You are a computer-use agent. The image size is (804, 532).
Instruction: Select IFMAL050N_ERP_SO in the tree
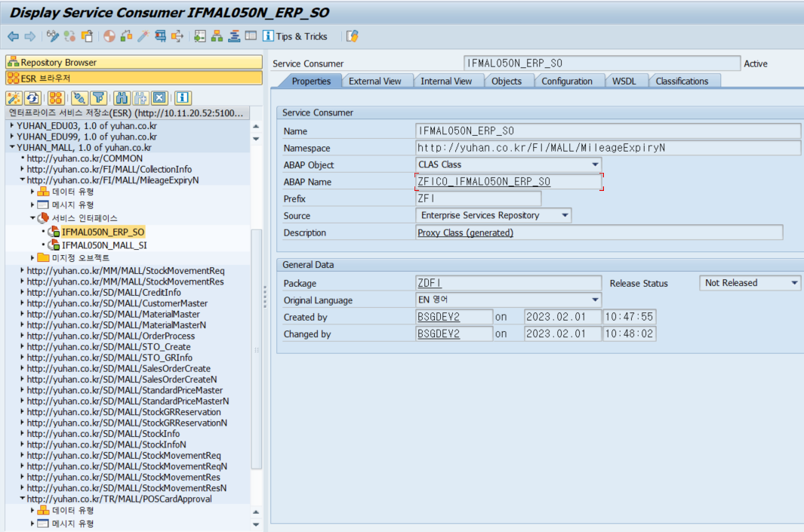tap(103, 232)
